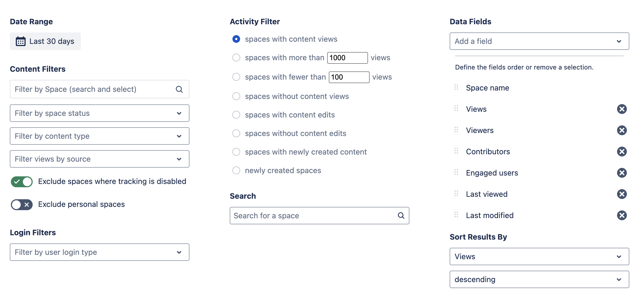Click the more-than views number field
644x299 pixels.
click(x=347, y=58)
